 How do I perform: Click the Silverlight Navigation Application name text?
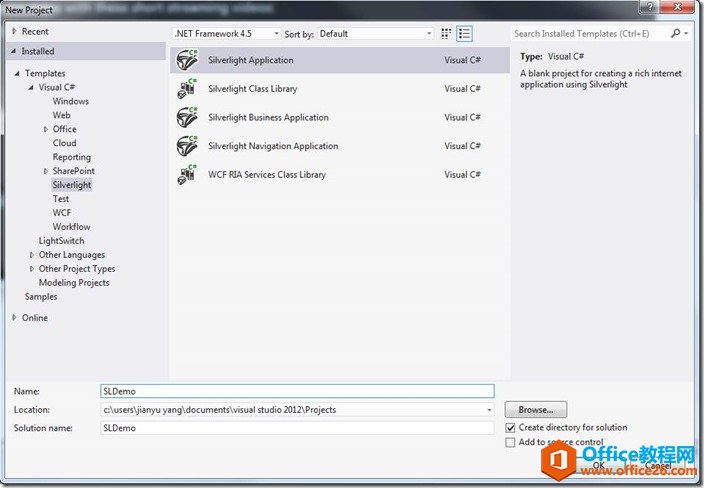click(x=273, y=146)
